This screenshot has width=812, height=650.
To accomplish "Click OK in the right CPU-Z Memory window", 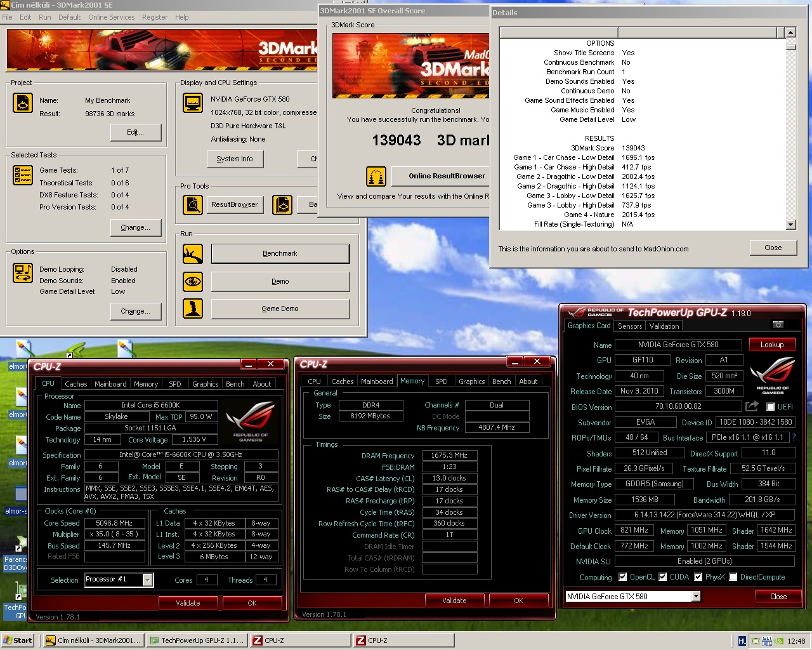I will point(518,600).
